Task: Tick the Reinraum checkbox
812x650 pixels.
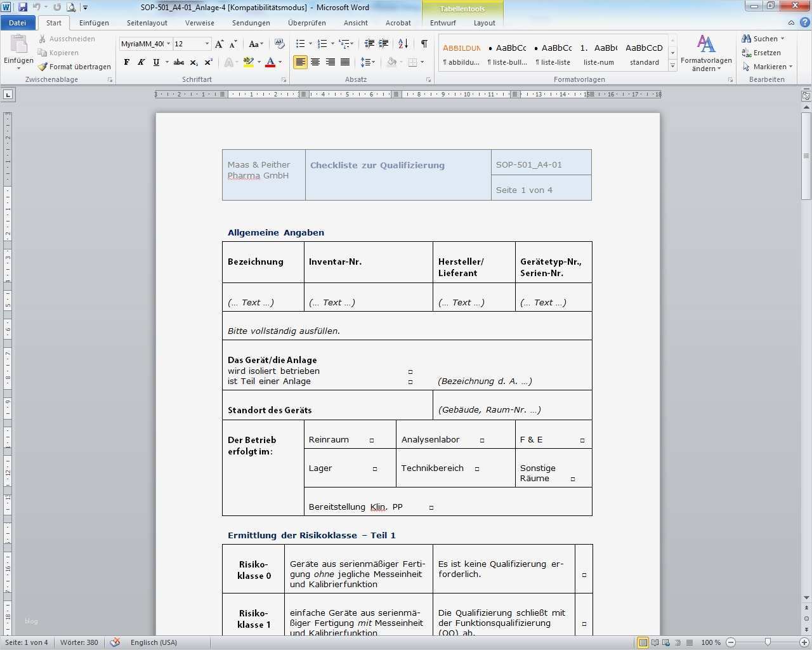Action: (372, 441)
